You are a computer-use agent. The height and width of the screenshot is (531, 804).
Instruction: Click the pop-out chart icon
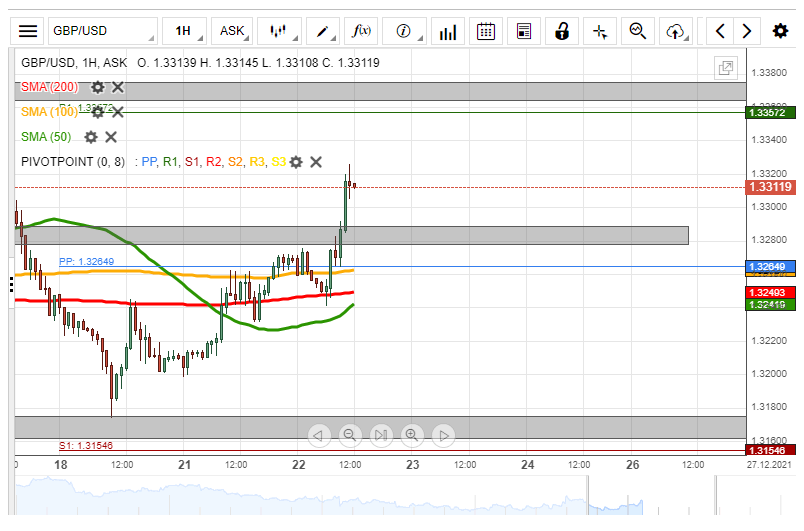(x=725, y=68)
